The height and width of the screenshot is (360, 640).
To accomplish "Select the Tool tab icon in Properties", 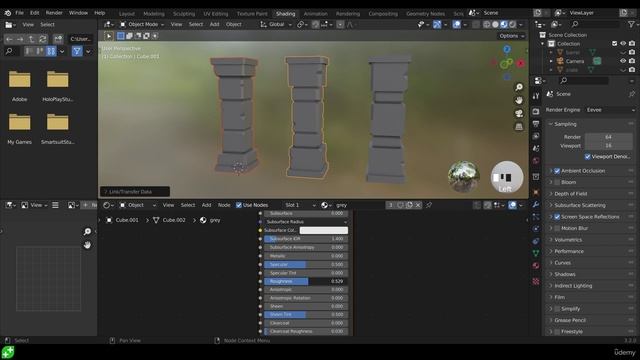I will [x=536, y=96].
